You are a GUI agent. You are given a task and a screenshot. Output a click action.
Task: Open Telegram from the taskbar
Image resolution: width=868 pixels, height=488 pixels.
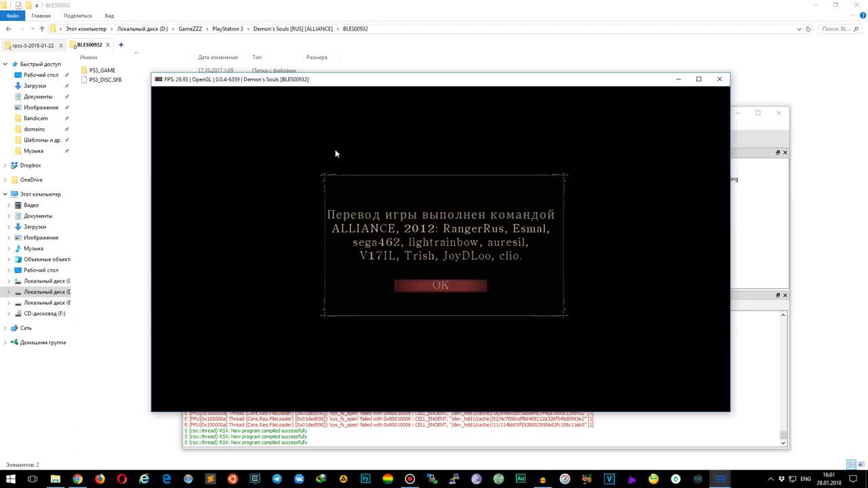[277, 479]
